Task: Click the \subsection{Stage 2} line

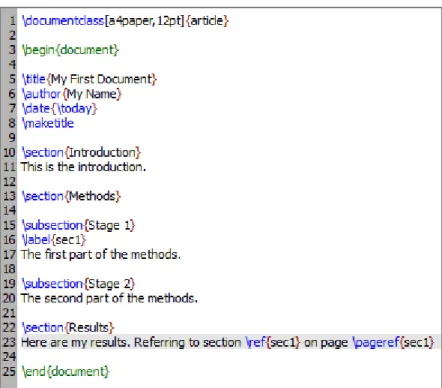Action: pos(78,284)
